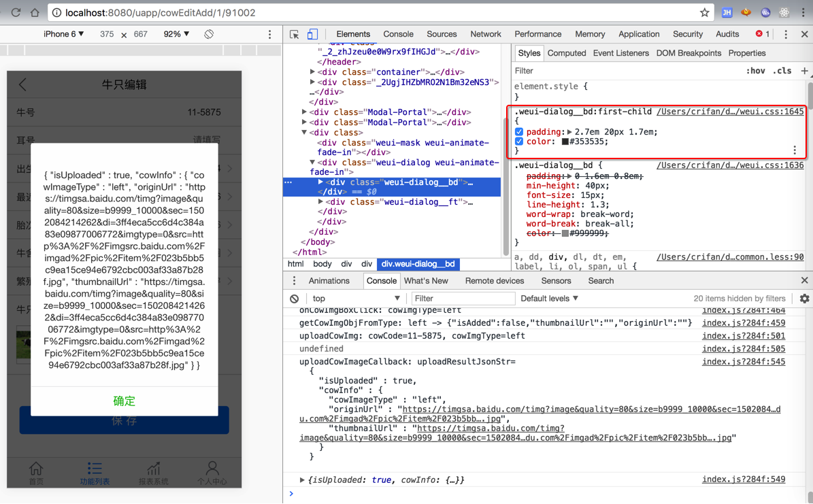This screenshot has height=504, width=813.
Task: Click the browser address bar URL
Action: click(x=160, y=12)
